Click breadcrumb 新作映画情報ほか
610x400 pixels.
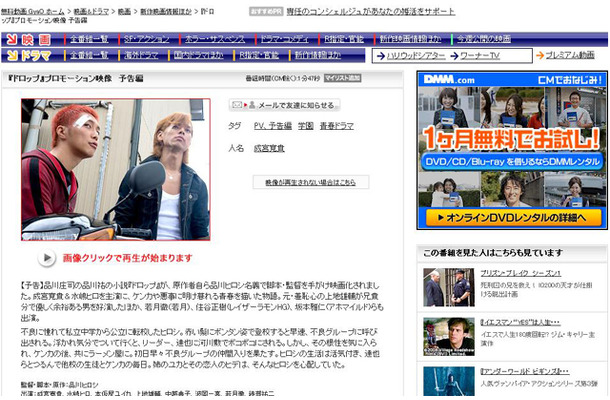click(166, 12)
